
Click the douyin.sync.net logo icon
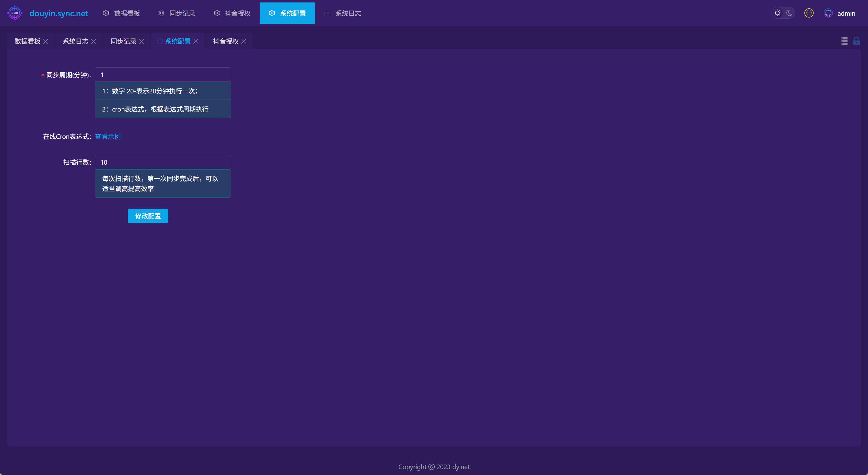click(14, 13)
